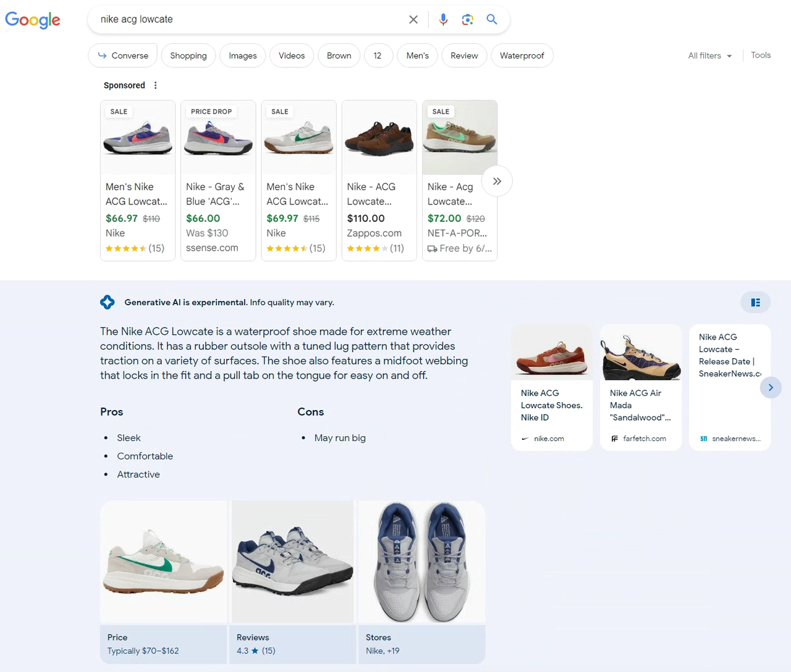Click the Google logo
Image resolution: width=791 pixels, height=672 pixels.
(33, 20)
